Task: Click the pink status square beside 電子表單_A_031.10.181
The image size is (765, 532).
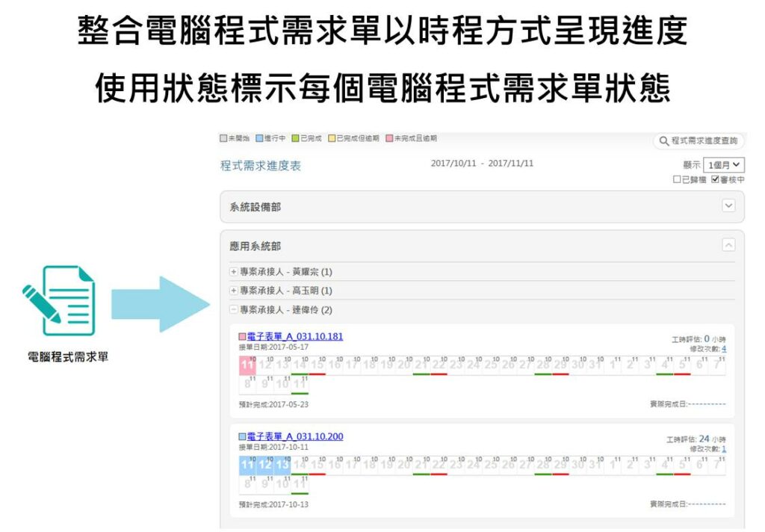Action: coord(242,337)
